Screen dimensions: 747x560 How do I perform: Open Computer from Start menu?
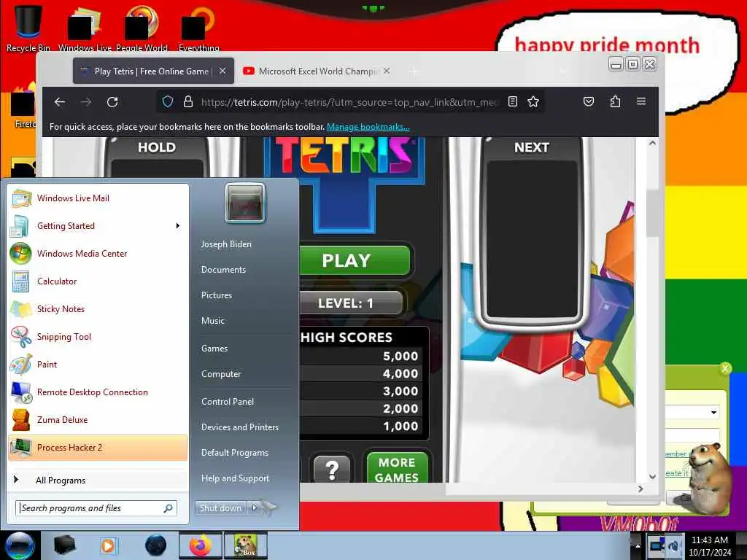[221, 374]
